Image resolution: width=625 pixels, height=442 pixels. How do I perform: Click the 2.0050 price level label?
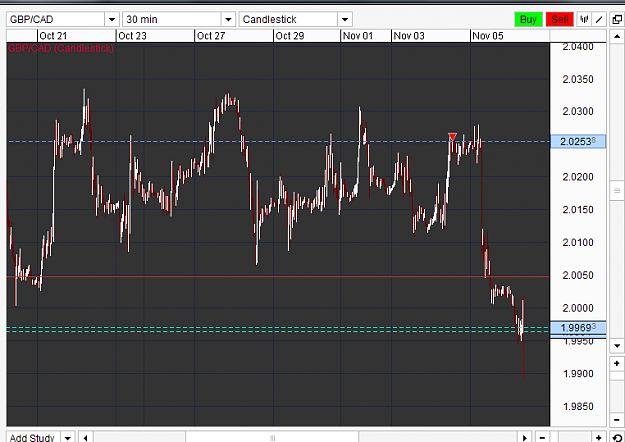coord(578,275)
